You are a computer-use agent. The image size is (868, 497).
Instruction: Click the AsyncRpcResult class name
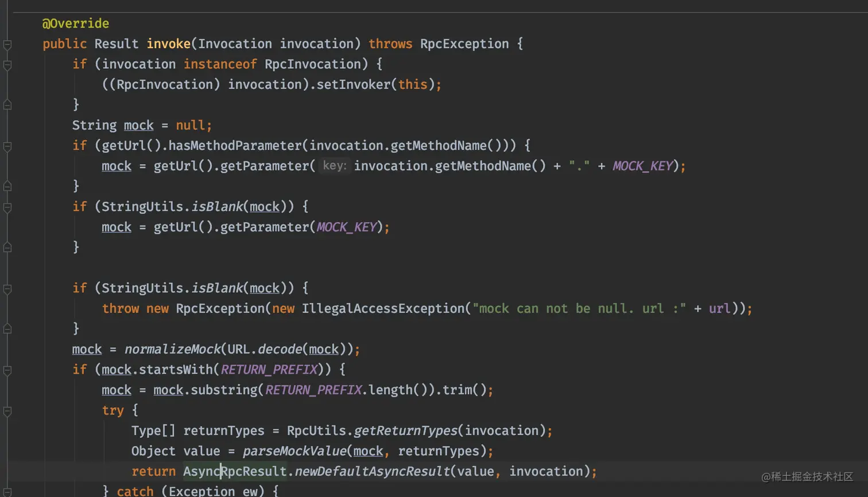(x=235, y=472)
